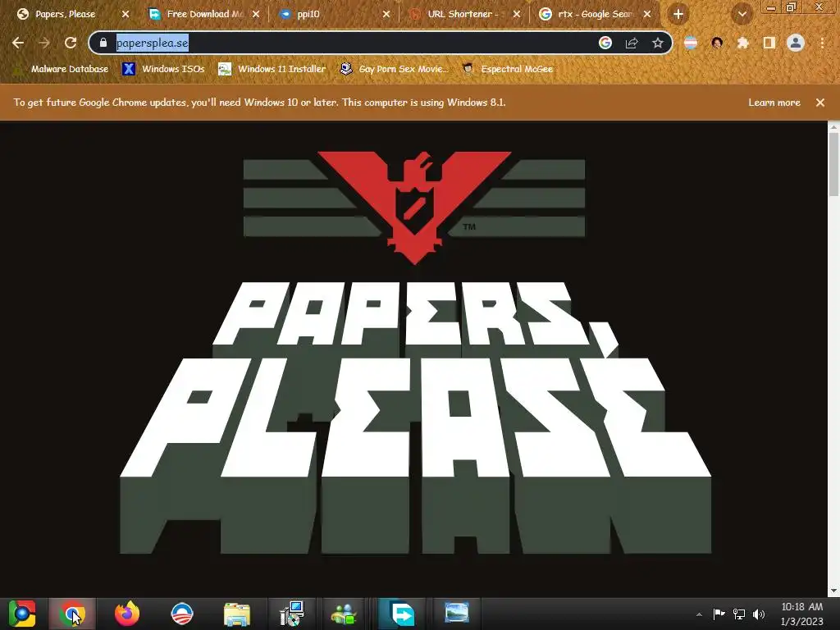Close the Papers, Please tab
The width and height of the screenshot is (840, 630).
pyautogui.click(x=126, y=15)
